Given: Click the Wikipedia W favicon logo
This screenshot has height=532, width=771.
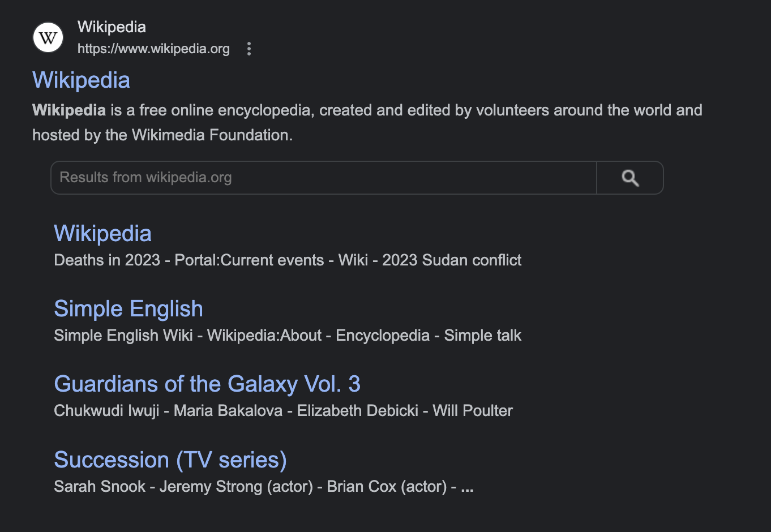Looking at the screenshot, I should tap(48, 38).
